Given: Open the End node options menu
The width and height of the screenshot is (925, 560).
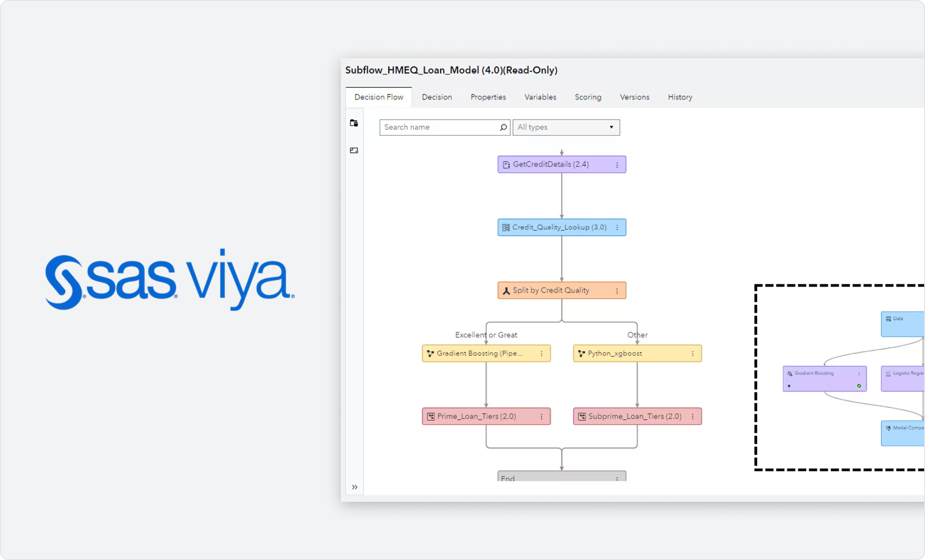Looking at the screenshot, I should tap(617, 478).
